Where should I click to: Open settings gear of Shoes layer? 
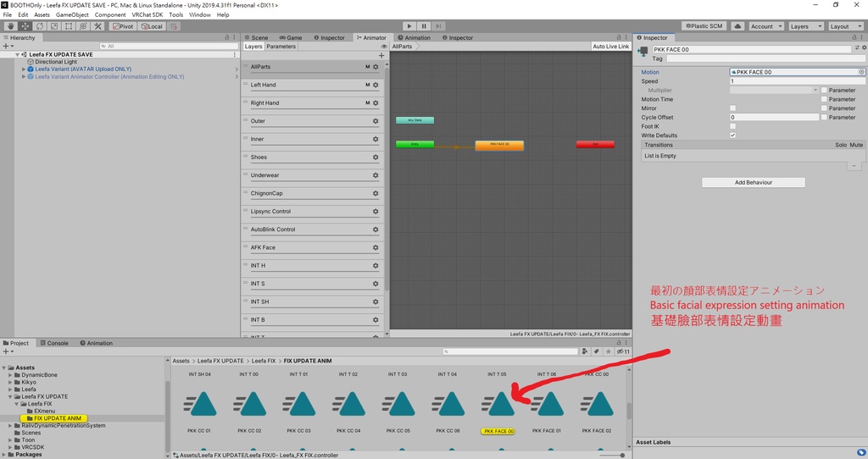[x=376, y=157]
